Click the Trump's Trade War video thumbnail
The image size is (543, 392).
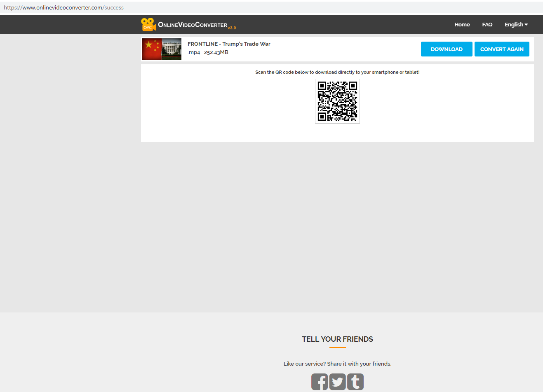162,49
